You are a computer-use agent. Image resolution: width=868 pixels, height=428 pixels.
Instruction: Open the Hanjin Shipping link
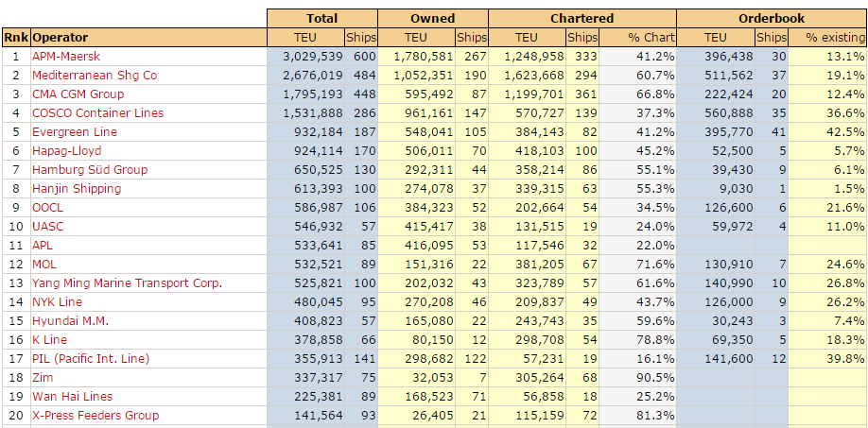[77, 189]
